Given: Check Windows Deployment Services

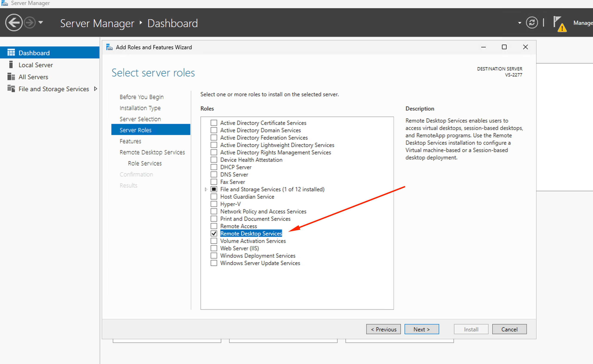Looking at the screenshot, I should click(214, 256).
